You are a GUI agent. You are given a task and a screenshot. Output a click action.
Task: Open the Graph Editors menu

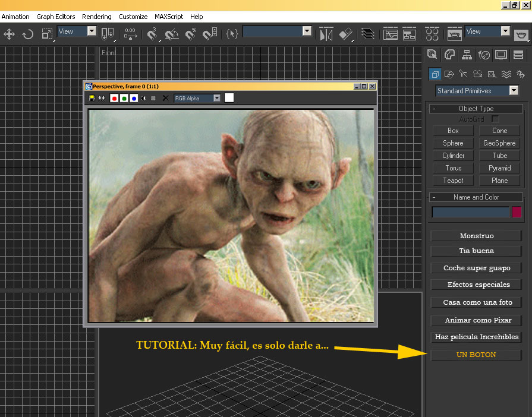click(56, 17)
